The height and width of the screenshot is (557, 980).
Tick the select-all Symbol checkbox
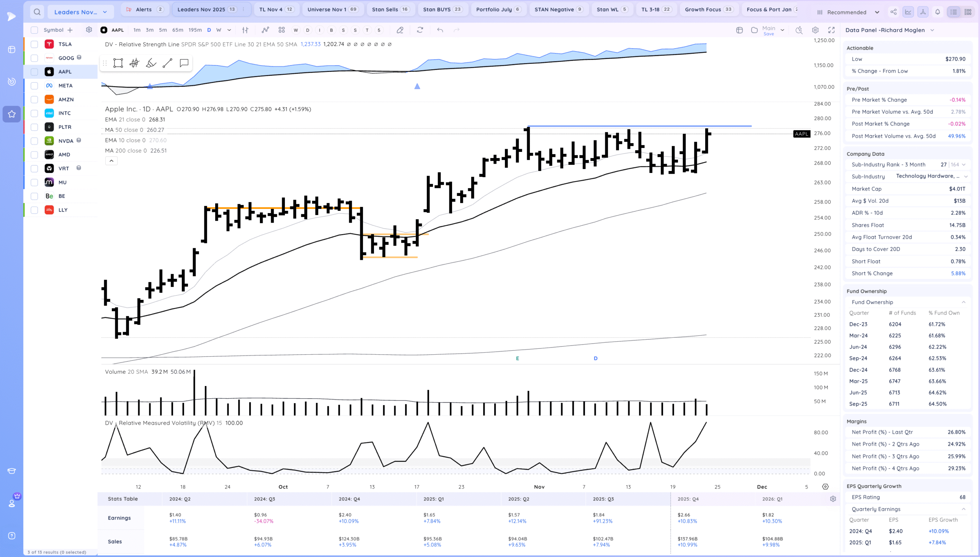[34, 30]
